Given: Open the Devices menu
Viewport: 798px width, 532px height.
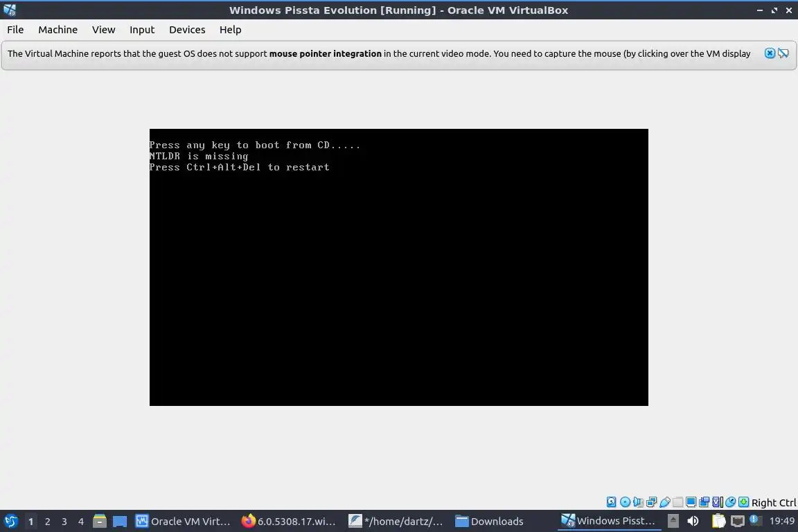Looking at the screenshot, I should (x=187, y=30).
